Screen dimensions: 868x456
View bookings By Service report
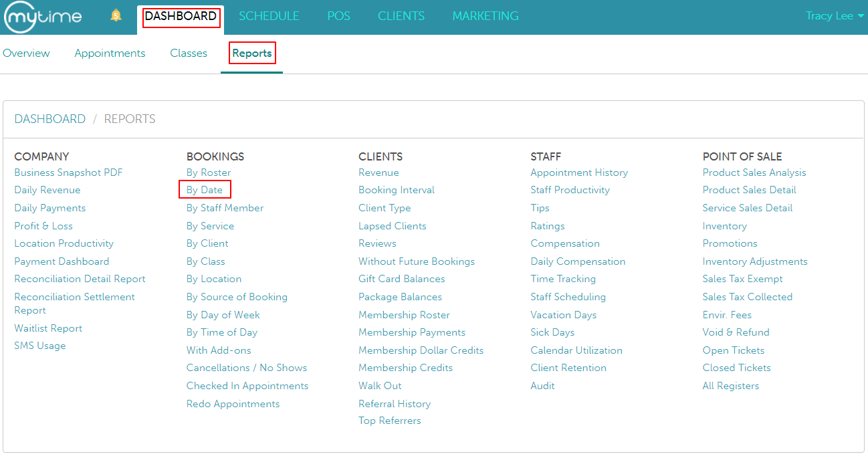[210, 226]
